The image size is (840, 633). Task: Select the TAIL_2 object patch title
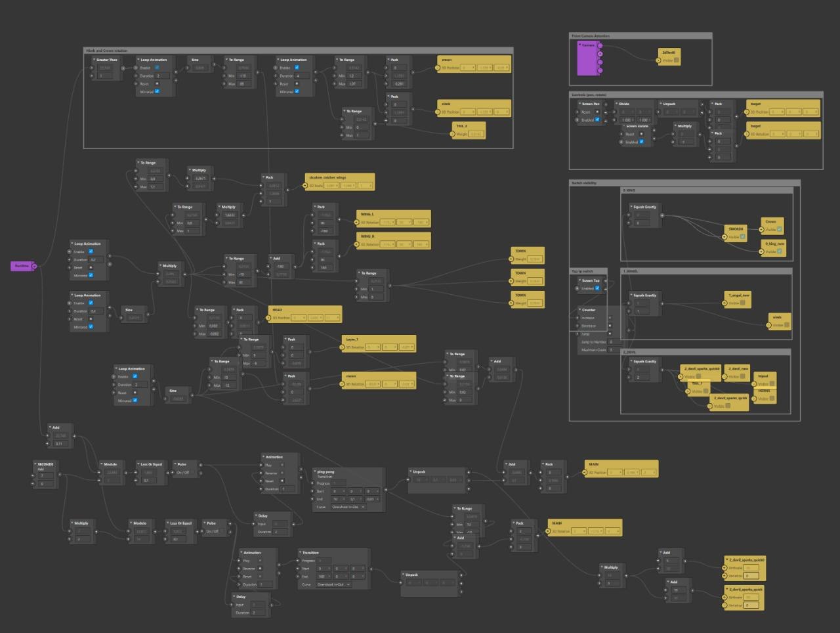point(462,126)
